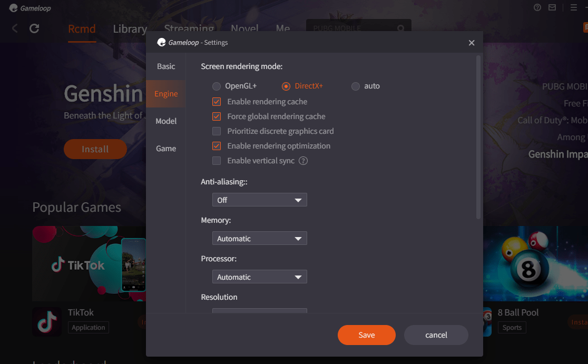
Task: Click the 8 Ball Pool title
Action: (x=518, y=312)
